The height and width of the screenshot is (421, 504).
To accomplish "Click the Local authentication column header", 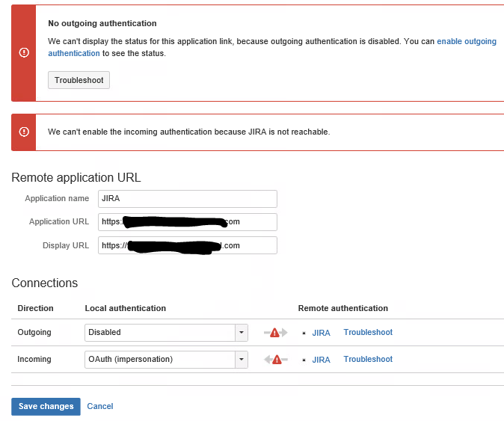I will (126, 308).
